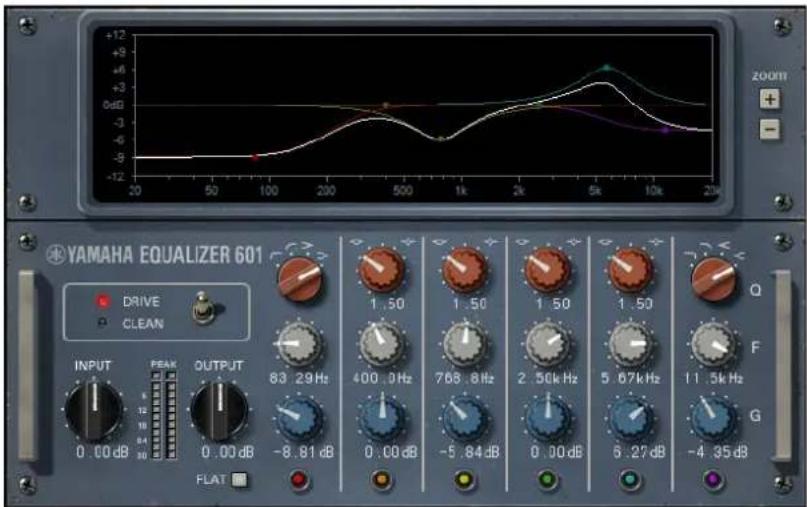Click the Q knob of the 2.50 kHz band
807x507 pixels.
tap(547, 270)
